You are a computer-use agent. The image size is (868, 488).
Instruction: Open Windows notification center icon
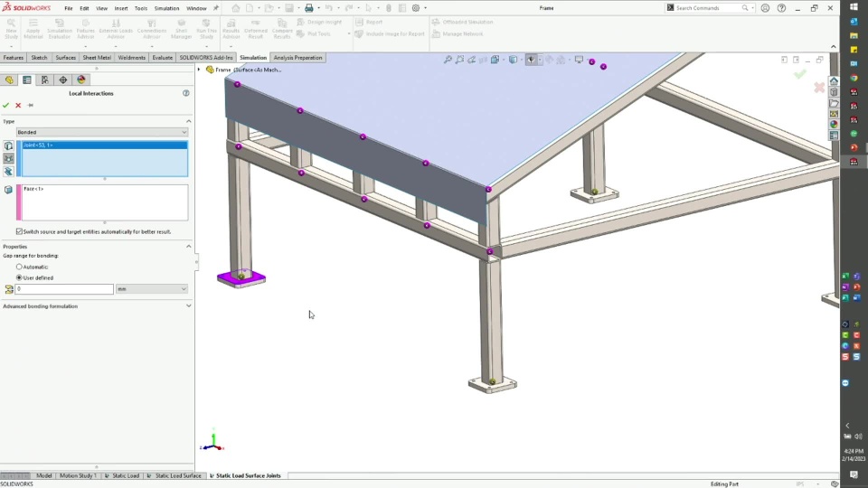point(854,474)
